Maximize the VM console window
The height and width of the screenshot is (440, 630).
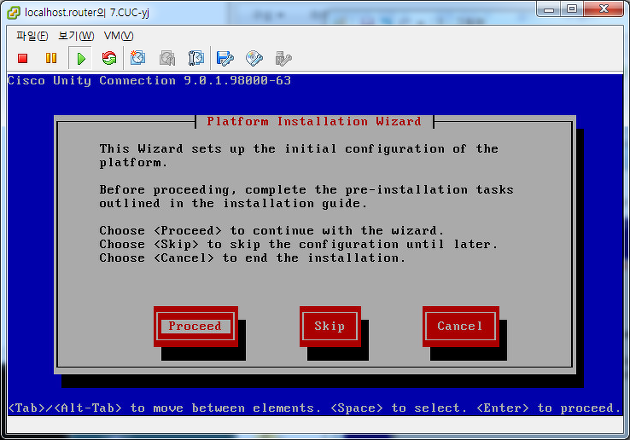click(x=572, y=9)
